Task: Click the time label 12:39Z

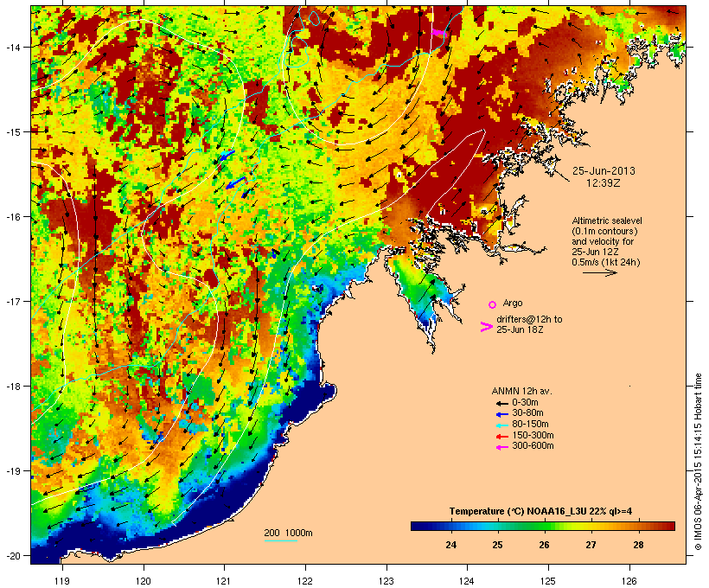Action: [x=604, y=183]
